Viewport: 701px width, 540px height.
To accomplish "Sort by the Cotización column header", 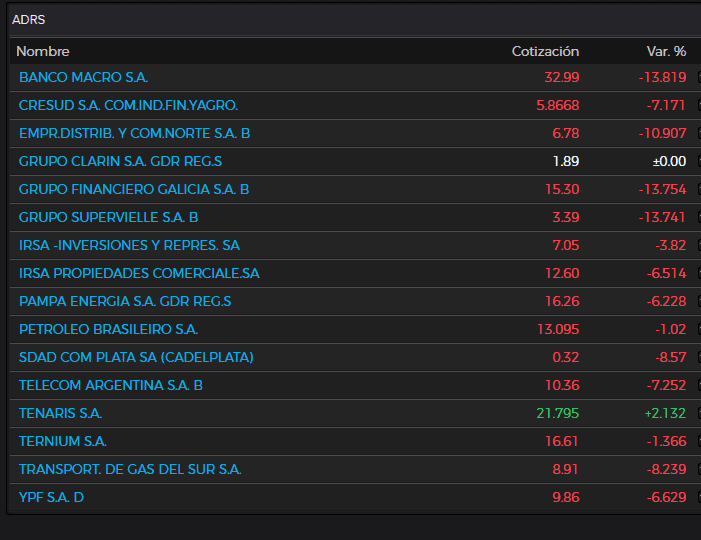I will [x=545, y=51].
